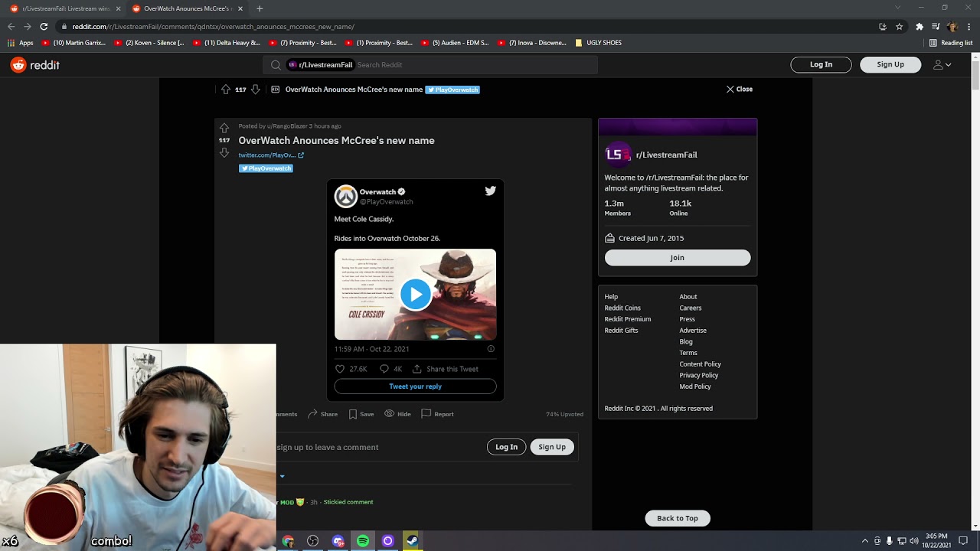Open the u/RangoBlazer profile link

click(x=287, y=126)
